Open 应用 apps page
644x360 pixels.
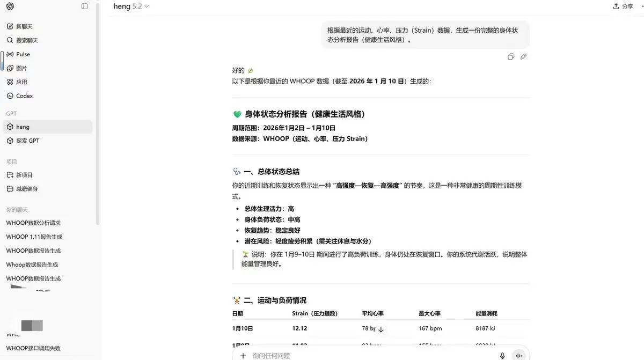point(47,82)
